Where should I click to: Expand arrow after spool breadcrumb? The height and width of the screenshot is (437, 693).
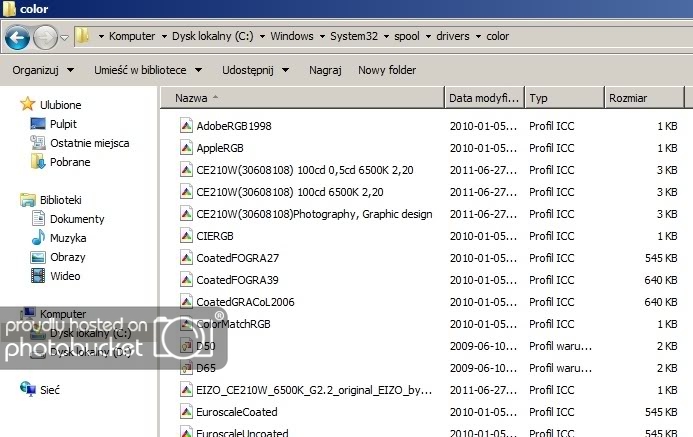(x=428, y=37)
